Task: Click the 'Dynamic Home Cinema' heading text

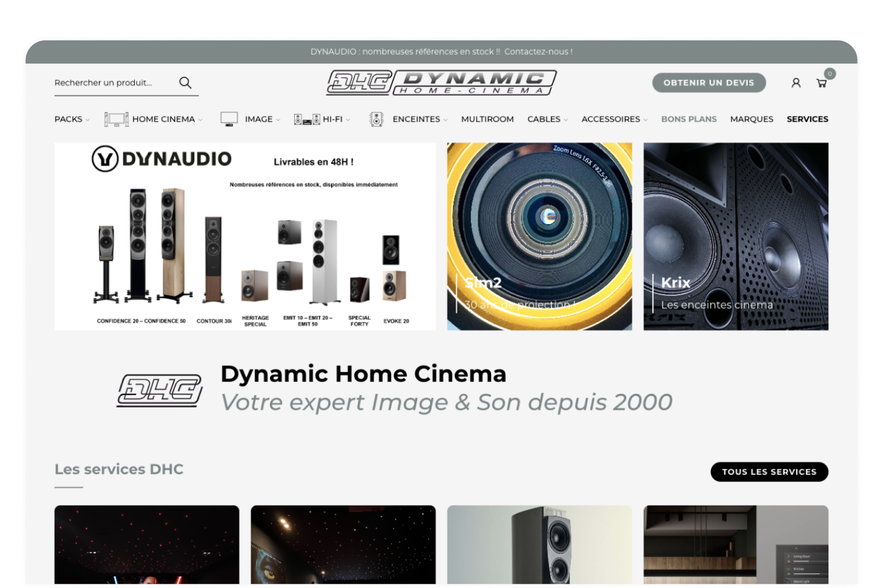Action: coord(364,374)
